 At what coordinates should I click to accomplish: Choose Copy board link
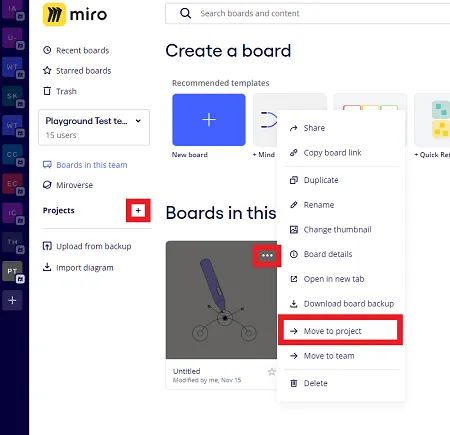pos(341,153)
